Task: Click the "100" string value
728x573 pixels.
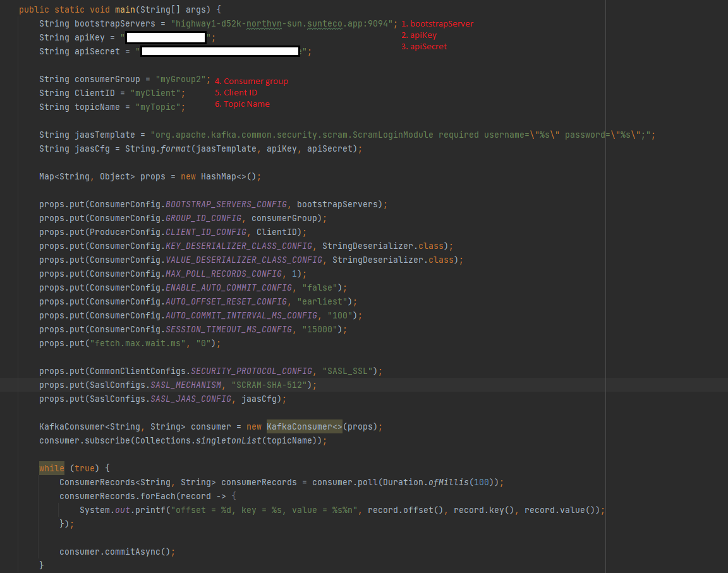Action: point(340,315)
